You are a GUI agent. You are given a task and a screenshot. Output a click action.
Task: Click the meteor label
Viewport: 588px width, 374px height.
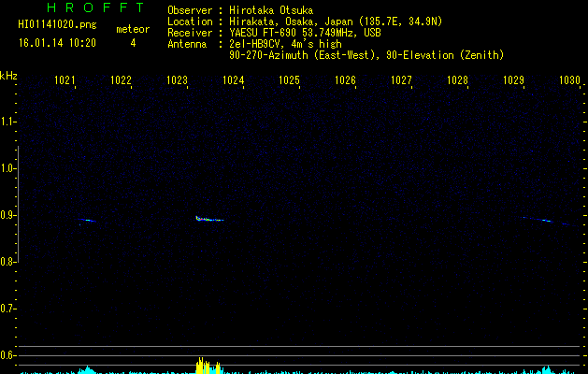(x=133, y=29)
